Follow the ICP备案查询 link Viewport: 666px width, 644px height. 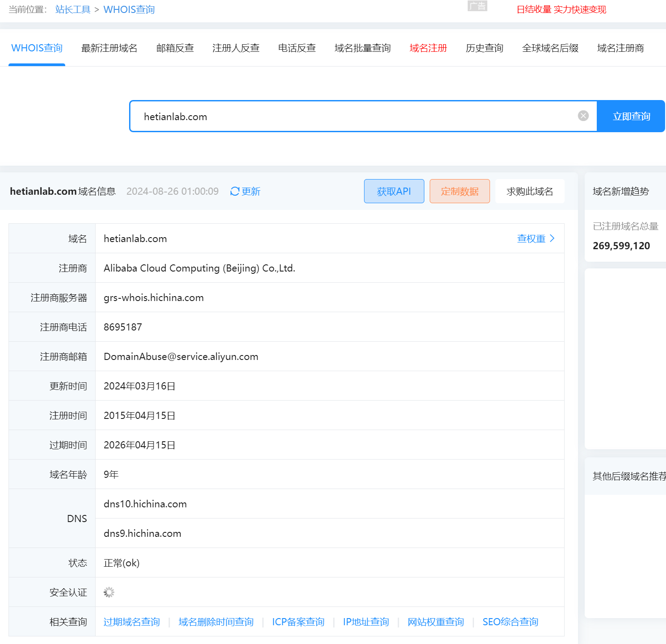click(x=298, y=622)
